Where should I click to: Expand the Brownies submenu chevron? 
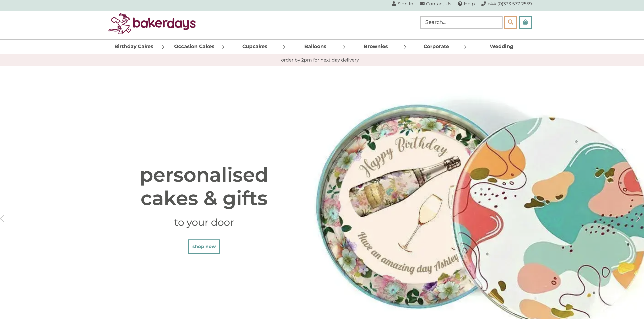405,47
